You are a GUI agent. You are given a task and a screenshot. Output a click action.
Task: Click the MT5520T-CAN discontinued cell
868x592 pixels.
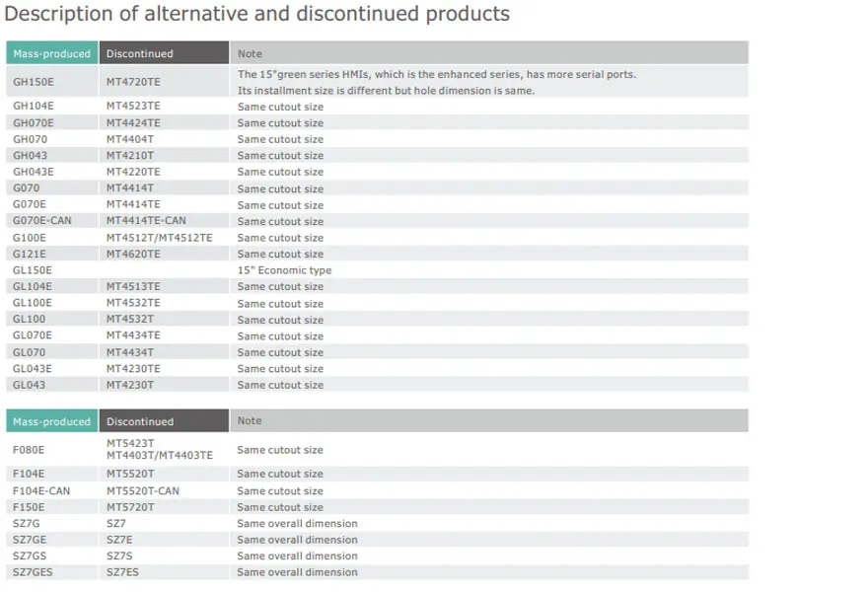pos(143,490)
